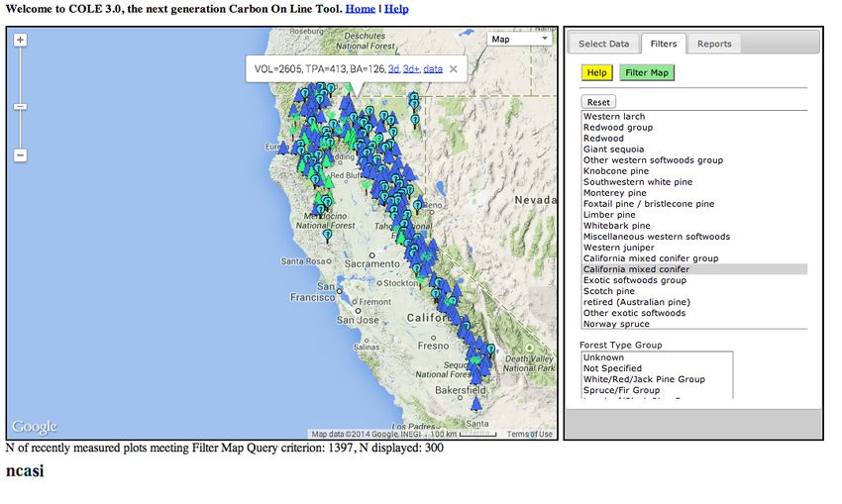The image size is (842, 504).
Task: Select California mixed conifer group
Action: click(x=694, y=258)
